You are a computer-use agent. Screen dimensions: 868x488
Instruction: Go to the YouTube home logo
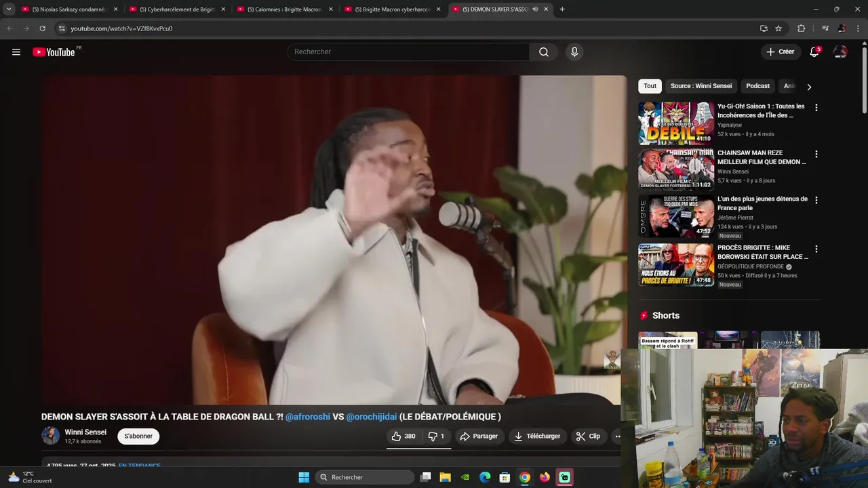point(54,52)
